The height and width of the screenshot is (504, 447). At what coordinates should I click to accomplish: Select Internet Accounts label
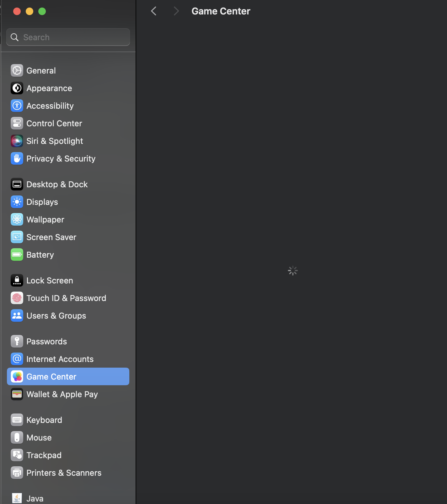[60, 359]
